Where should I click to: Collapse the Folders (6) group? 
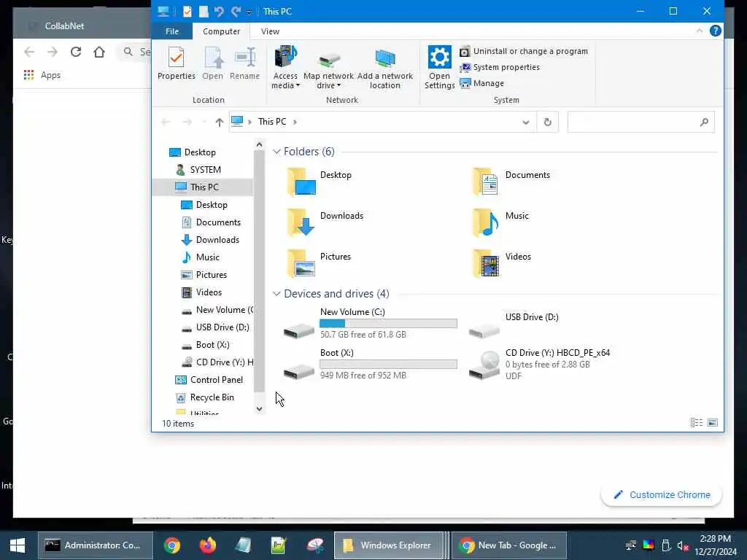click(276, 152)
